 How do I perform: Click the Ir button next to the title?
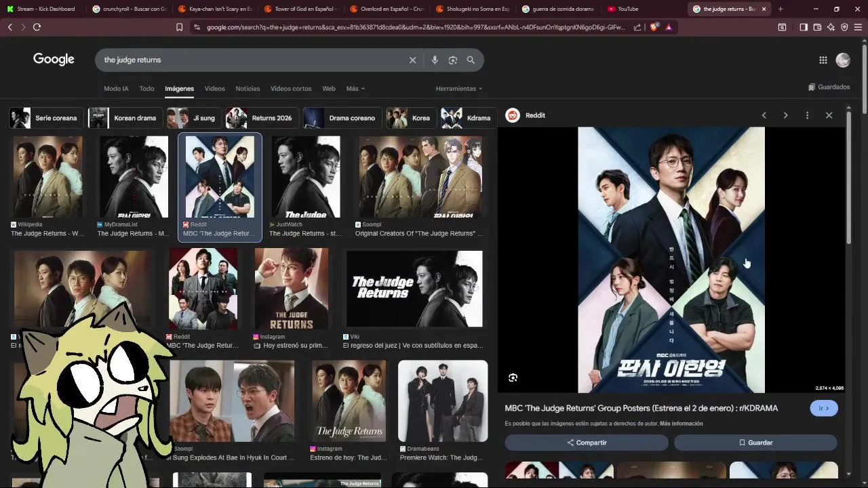coord(824,408)
